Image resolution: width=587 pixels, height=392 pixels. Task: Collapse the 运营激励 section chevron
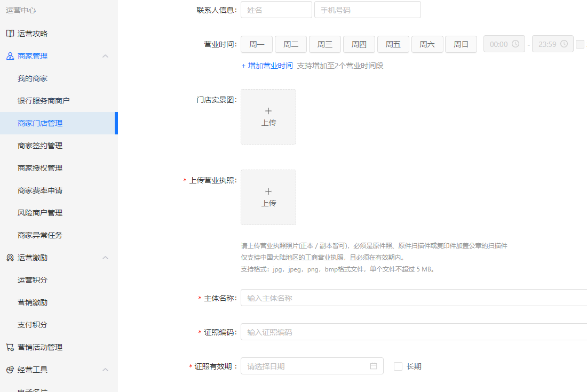[105, 258]
